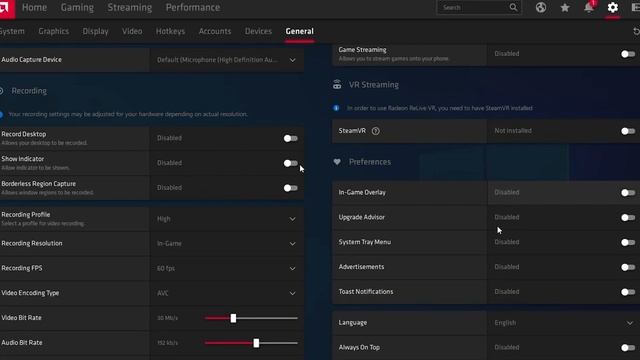Open Recording FPS dropdown
The image size is (640, 360).
(x=227, y=269)
